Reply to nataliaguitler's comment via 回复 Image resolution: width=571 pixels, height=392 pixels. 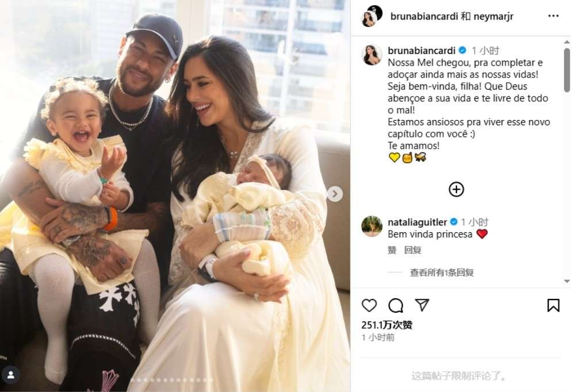tap(413, 250)
